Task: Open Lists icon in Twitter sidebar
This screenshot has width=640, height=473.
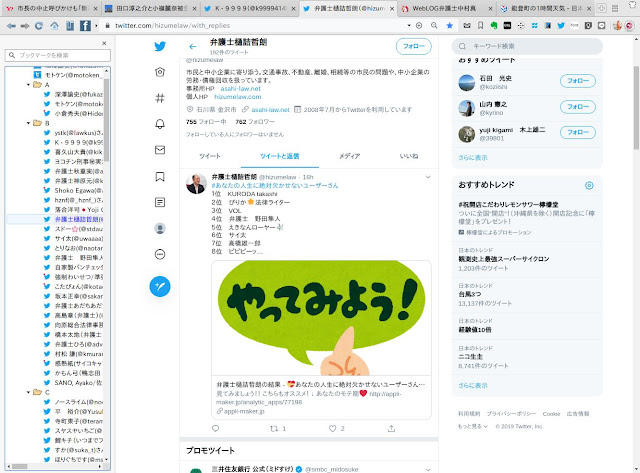Action: tap(160, 202)
